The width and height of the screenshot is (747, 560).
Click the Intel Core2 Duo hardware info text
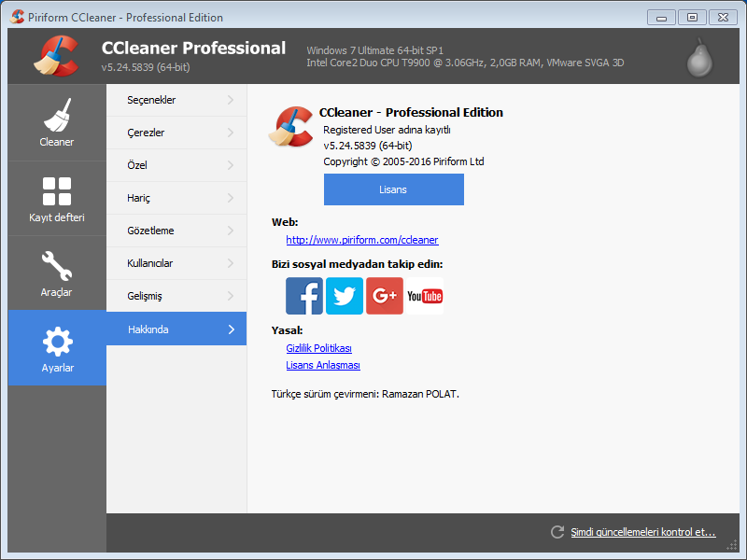coord(465,63)
